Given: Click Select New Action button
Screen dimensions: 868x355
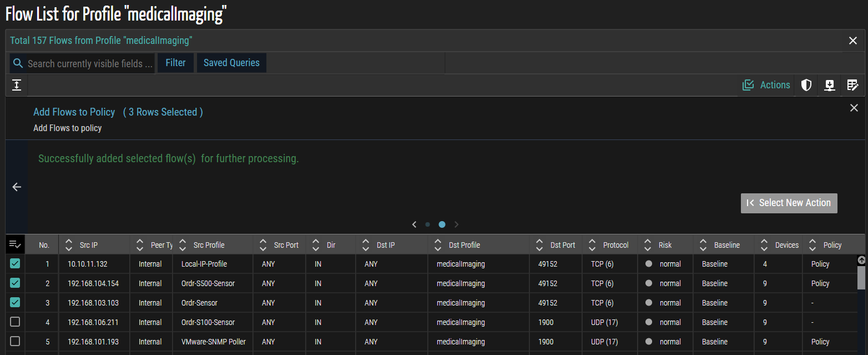Looking at the screenshot, I should (x=789, y=203).
